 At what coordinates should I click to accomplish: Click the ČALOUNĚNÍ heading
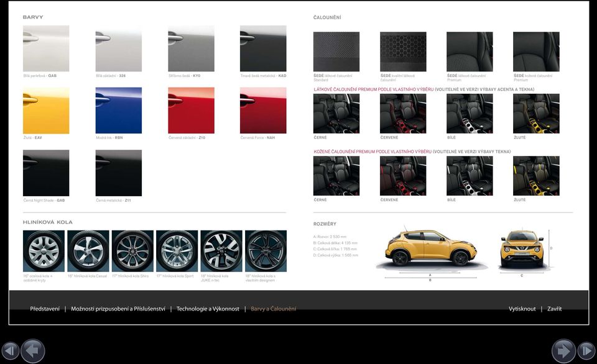(x=327, y=17)
